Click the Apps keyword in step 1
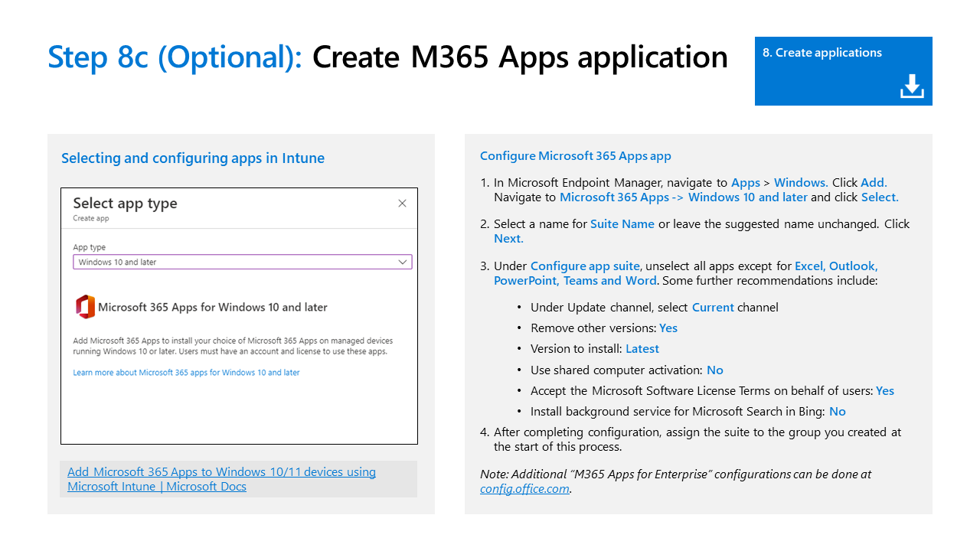Screen dimensions: 980x551 coord(746,183)
